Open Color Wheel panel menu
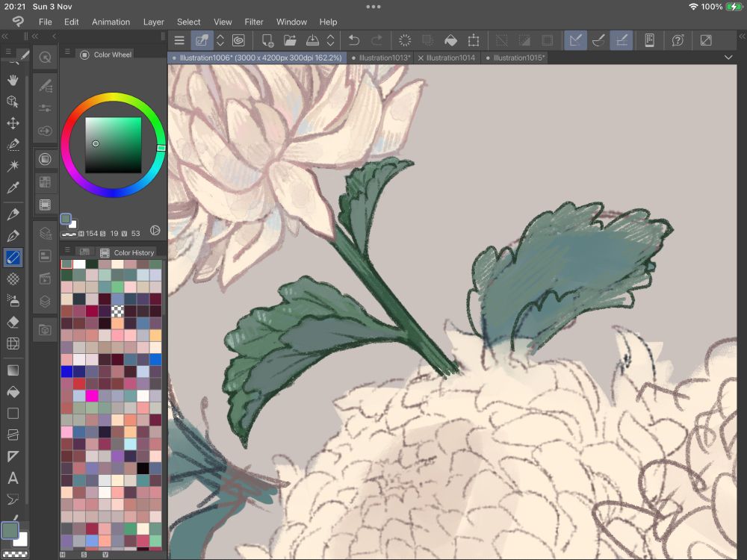Image resolution: width=747 pixels, height=560 pixels. pyautogui.click(x=67, y=52)
